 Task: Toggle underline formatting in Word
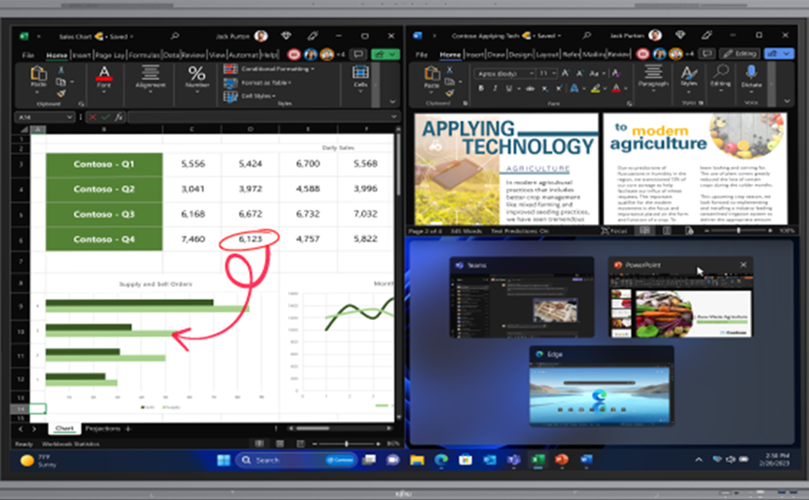[509, 86]
